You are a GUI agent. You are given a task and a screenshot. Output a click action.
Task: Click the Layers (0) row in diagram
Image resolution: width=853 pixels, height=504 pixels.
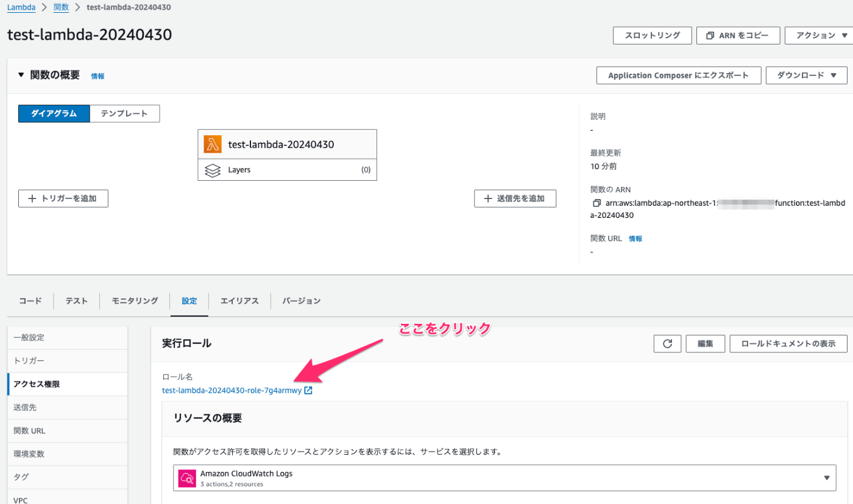coord(288,170)
